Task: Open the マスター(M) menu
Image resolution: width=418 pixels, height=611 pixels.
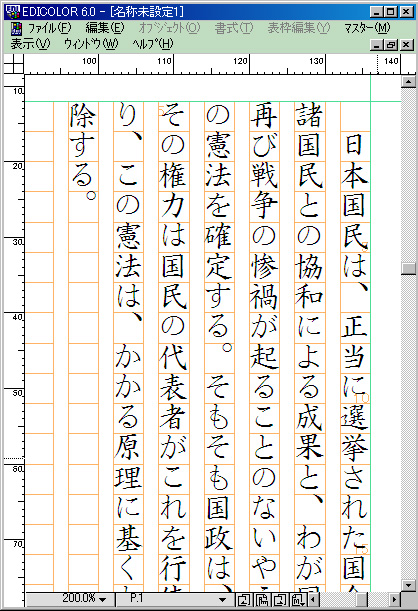Action: 367,28
